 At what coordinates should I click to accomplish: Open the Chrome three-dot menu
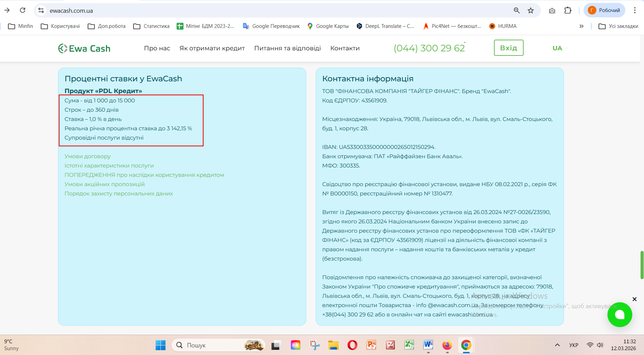pos(635,10)
